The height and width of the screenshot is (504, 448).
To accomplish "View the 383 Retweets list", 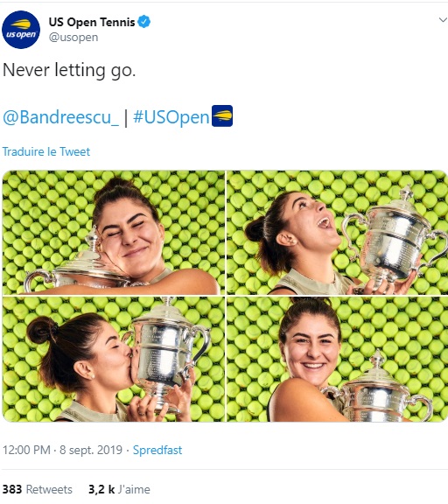I will pyautogui.click(x=38, y=489).
